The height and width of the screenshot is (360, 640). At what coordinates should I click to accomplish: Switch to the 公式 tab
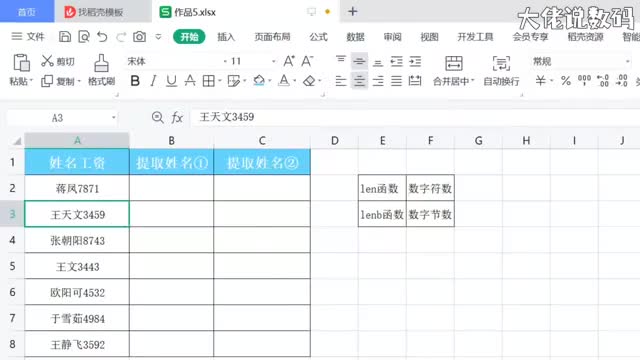point(318,37)
